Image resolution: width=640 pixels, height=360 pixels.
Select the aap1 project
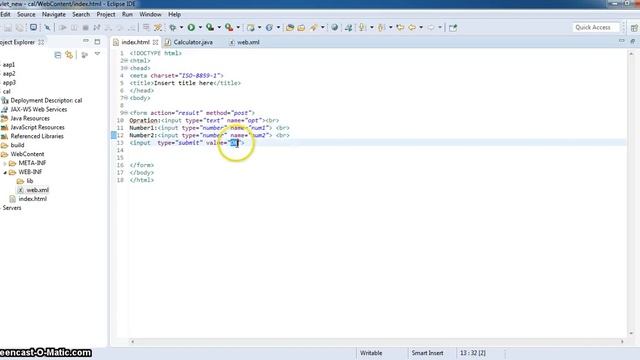pyautogui.click(x=9, y=64)
